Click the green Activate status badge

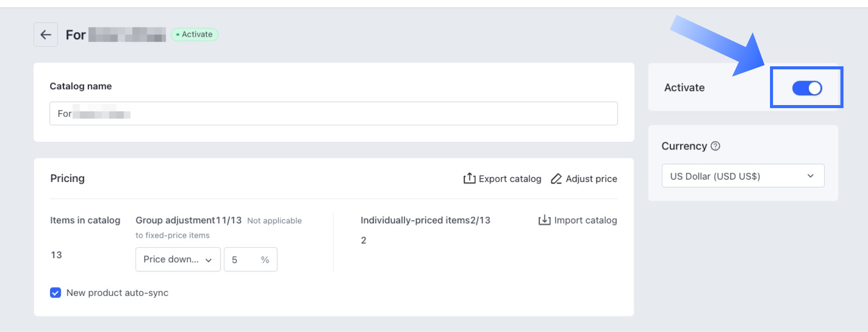195,35
